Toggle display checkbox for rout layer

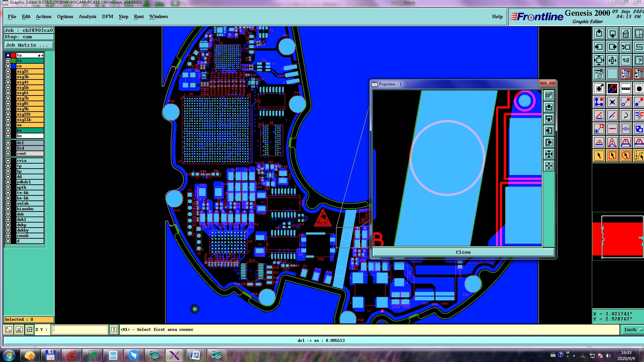pos(8,154)
